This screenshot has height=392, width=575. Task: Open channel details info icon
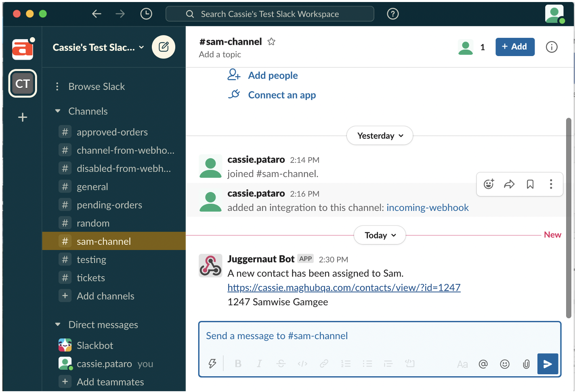[552, 47]
